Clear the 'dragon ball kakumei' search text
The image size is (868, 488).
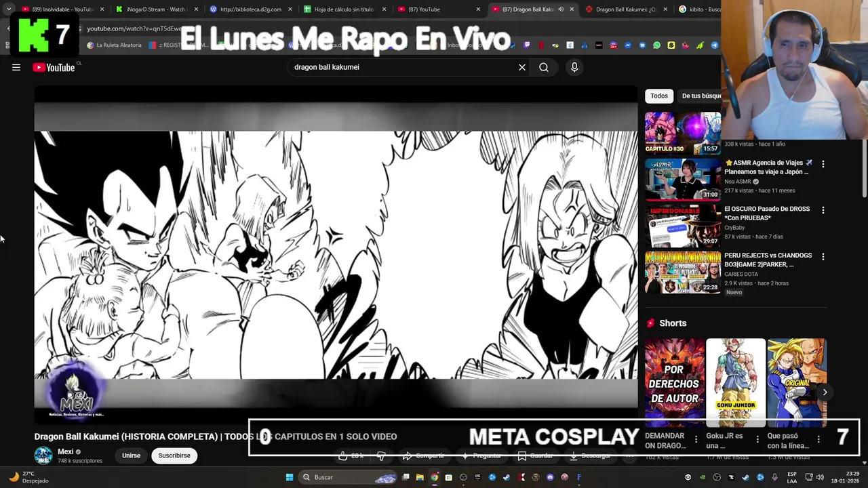(522, 67)
